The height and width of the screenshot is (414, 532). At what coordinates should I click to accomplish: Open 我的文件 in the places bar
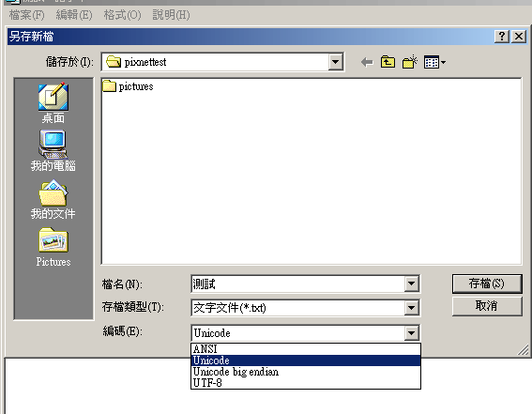point(53,200)
